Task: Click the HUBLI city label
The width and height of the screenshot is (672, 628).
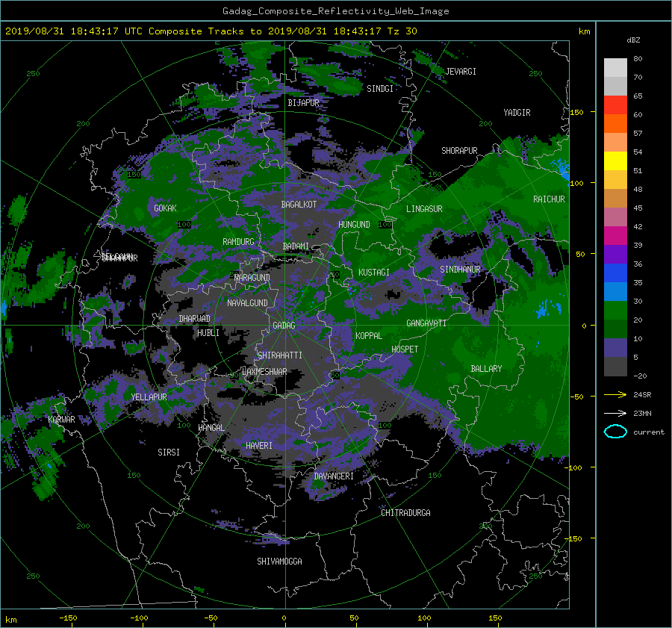Action: click(208, 332)
